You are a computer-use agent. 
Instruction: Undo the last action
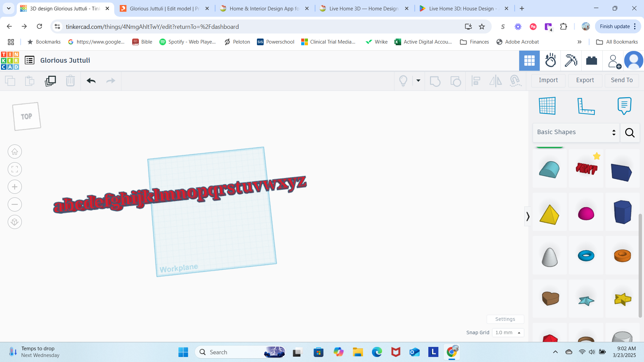click(x=91, y=81)
